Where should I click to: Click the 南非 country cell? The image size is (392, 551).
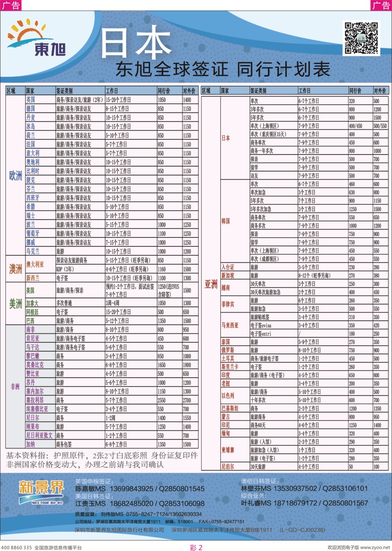tap(40, 330)
